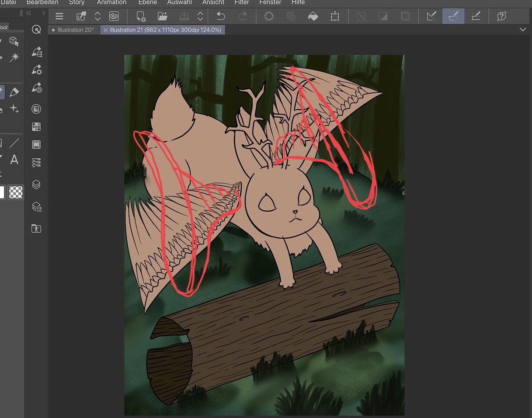Select the Text tool
This screenshot has width=532, height=418.
tap(14, 160)
